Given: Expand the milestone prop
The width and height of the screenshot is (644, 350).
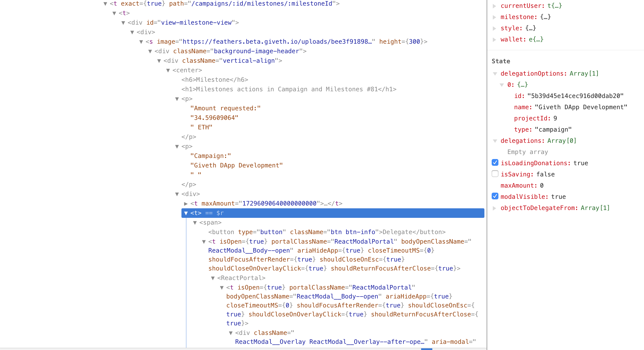Looking at the screenshot, I should click(x=494, y=17).
